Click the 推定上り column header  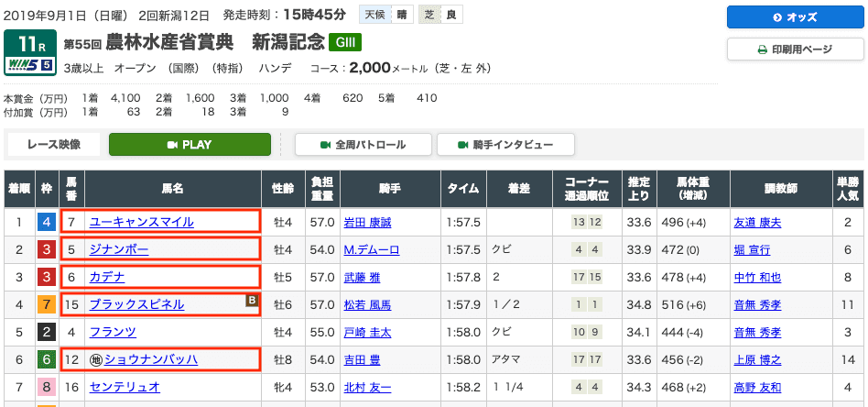click(x=638, y=189)
